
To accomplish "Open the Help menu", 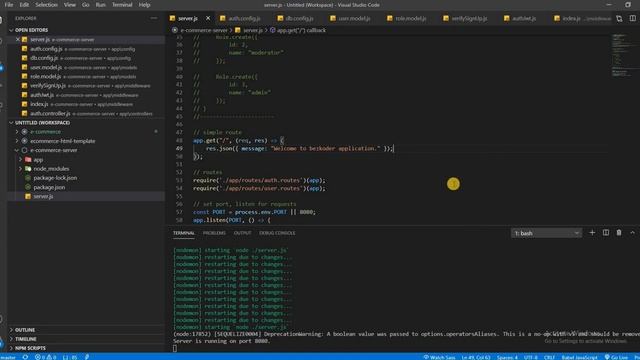I will [x=144, y=5].
